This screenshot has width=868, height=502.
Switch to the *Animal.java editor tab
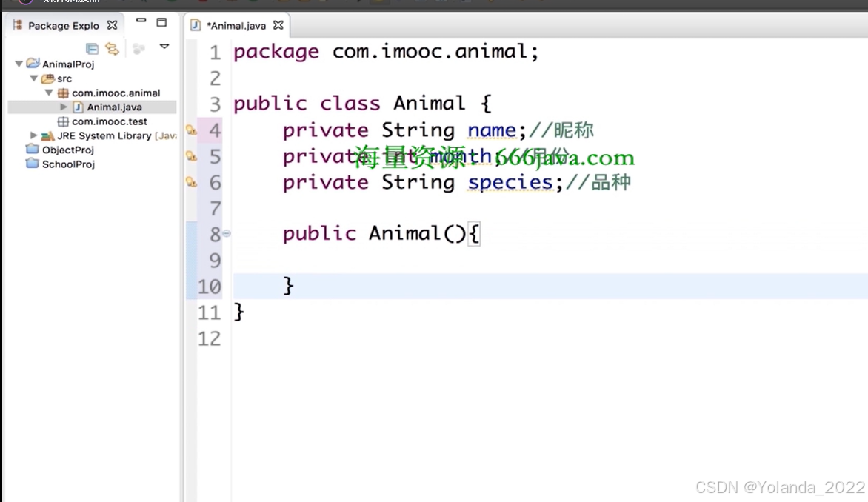click(x=236, y=25)
